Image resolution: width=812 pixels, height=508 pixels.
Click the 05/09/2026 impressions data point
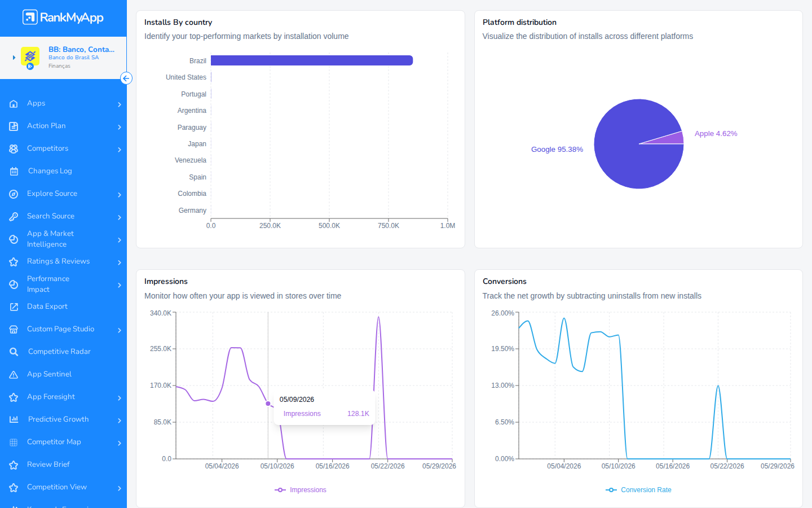tap(268, 404)
